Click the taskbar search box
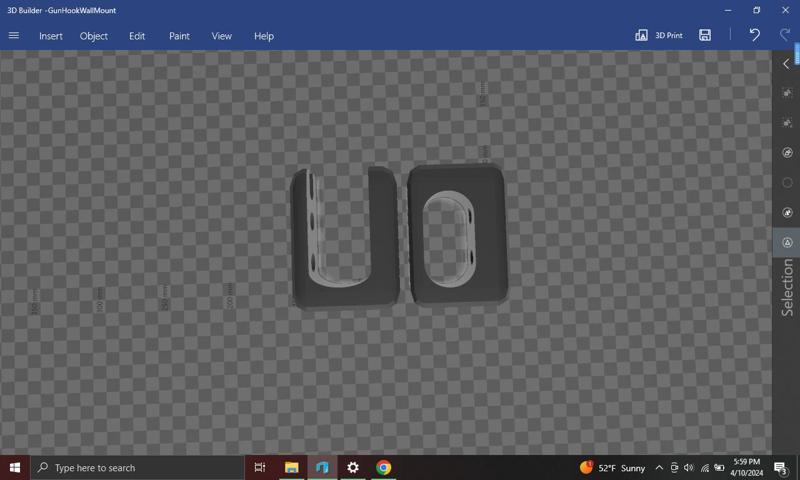 coord(138,468)
